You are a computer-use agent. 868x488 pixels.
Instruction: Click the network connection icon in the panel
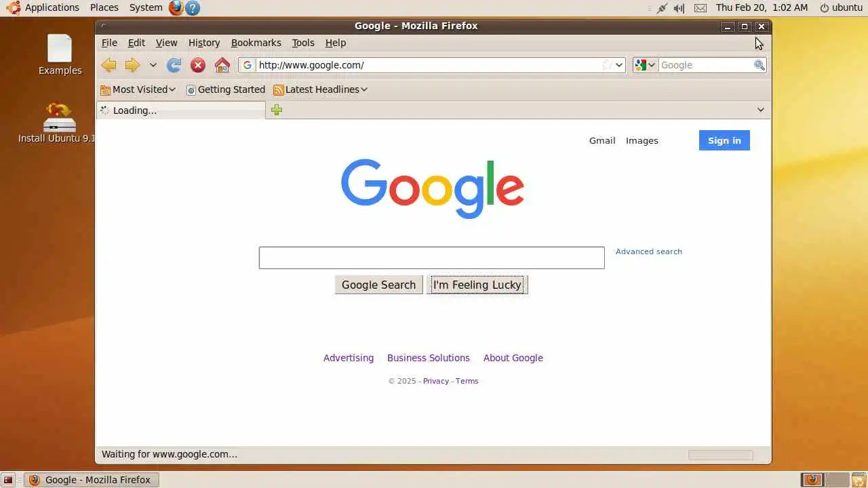[x=662, y=7]
